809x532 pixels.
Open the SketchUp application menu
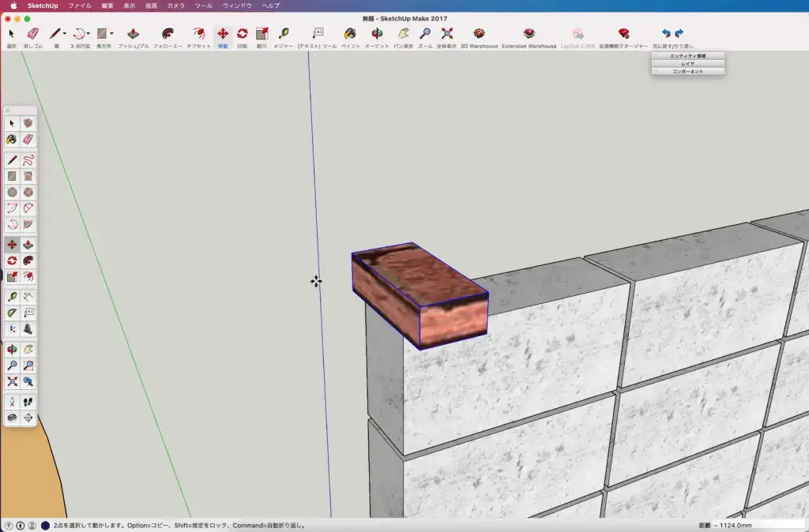[x=43, y=6]
